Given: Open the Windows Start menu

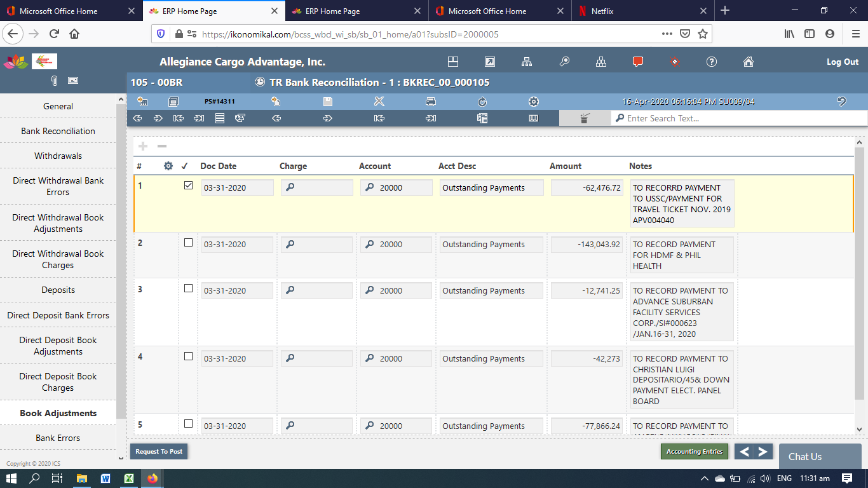Looking at the screenshot, I should (x=11, y=478).
